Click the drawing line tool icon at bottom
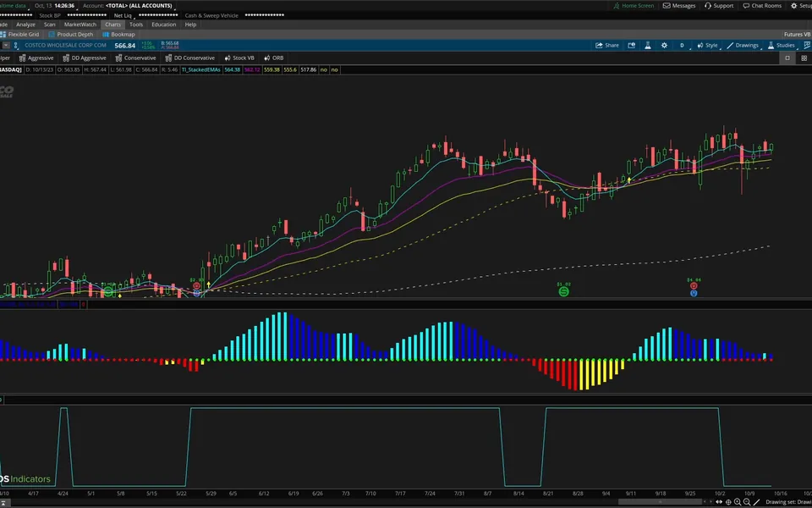 point(756,502)
